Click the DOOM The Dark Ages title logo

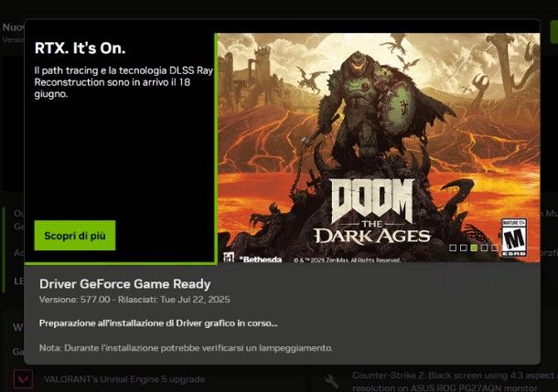click(372, 212)
